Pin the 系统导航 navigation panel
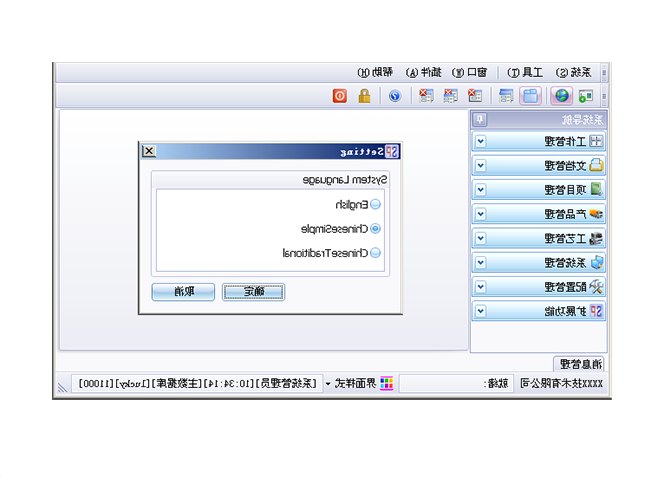Image resolution: width=660 pixels, height=477 pixels. 481,119
